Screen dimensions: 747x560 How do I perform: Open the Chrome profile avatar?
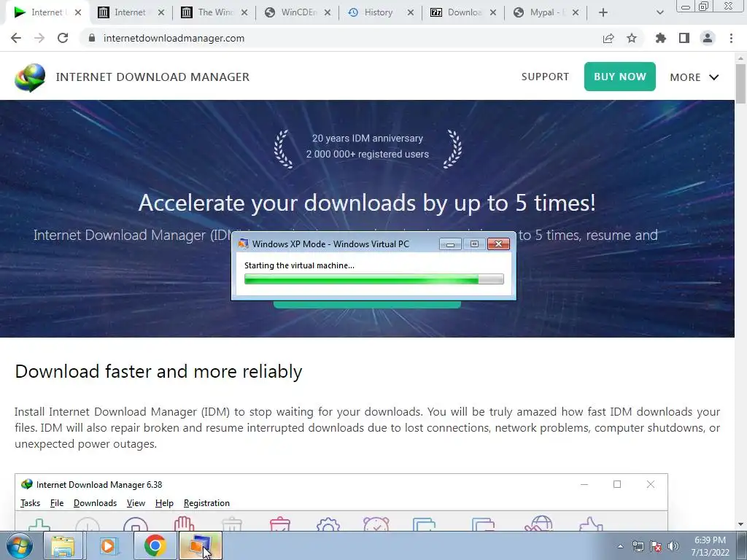point(708,38)
